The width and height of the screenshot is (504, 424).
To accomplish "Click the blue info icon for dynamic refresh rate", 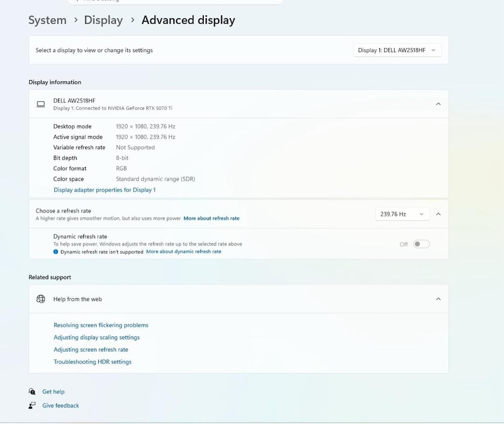I will tap(56, 252).
